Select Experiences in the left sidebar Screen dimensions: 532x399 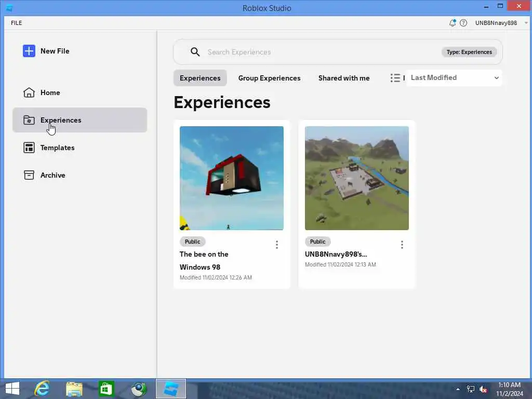pyautogui.click(x=79, y=120)
